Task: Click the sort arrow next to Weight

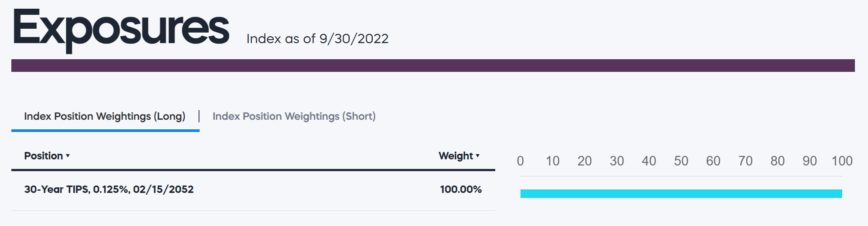Action: pyautogui.click(x=478, y=156)
